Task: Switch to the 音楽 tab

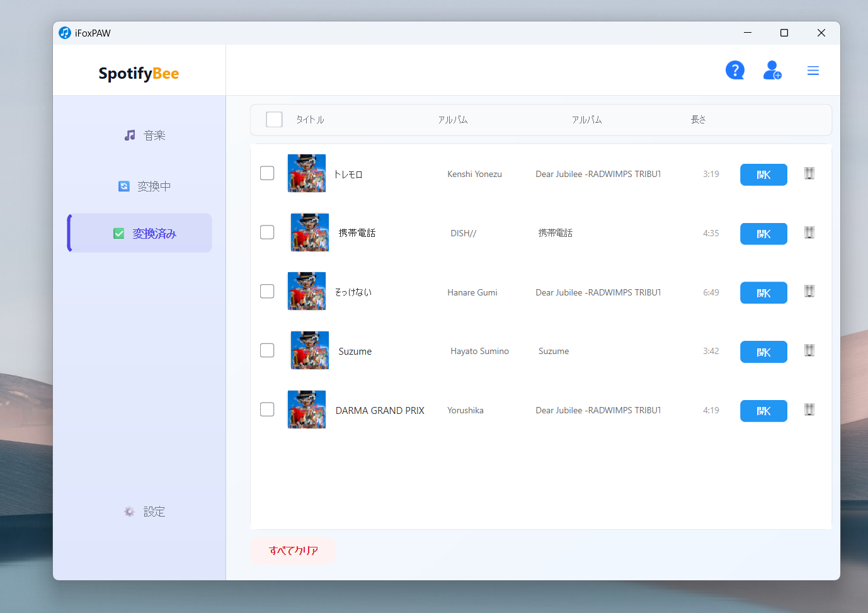Action: pyautogui.click(x=145, y=135)
